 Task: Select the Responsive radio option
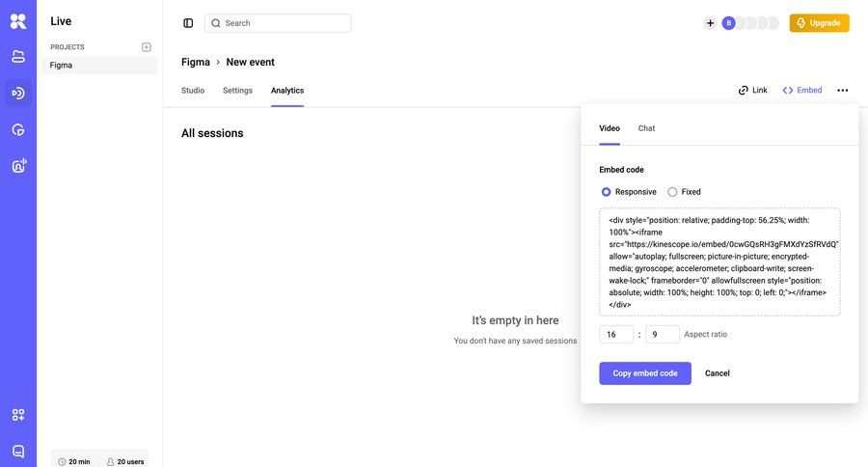(606, 192)
